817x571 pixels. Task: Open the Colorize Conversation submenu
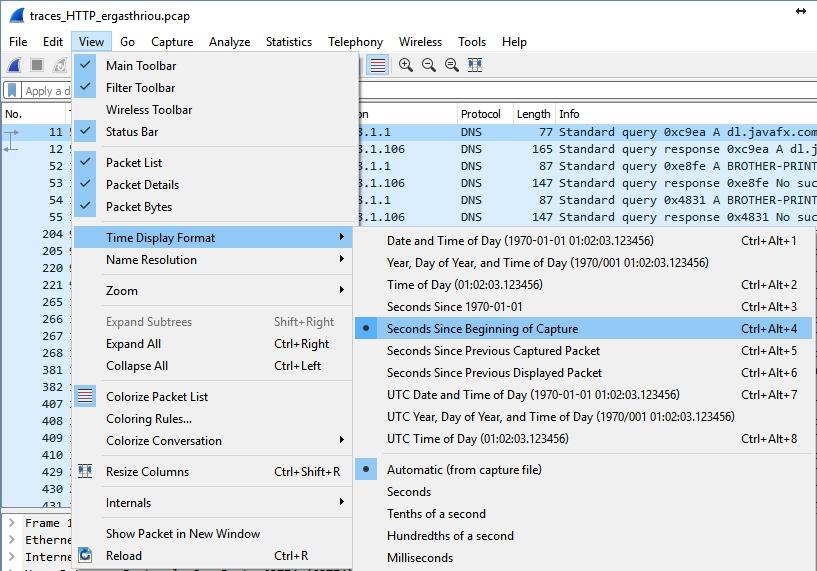point(213,441)
